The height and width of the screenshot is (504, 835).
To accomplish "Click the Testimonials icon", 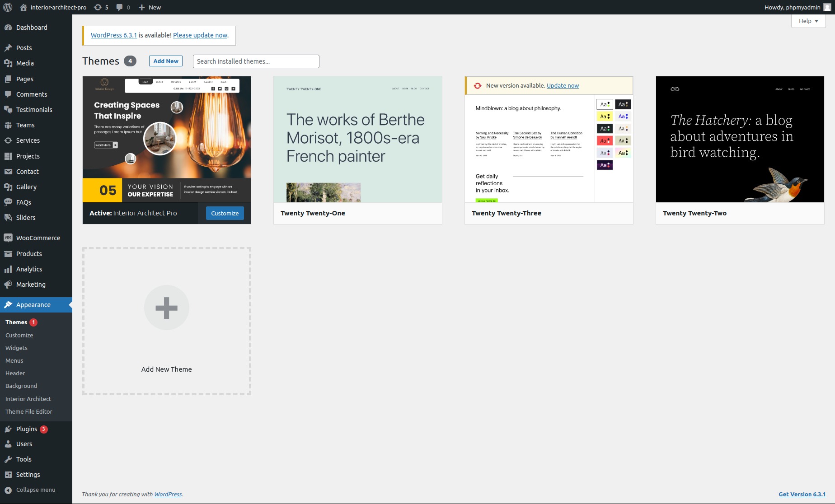I will click(x=8, y=110).
